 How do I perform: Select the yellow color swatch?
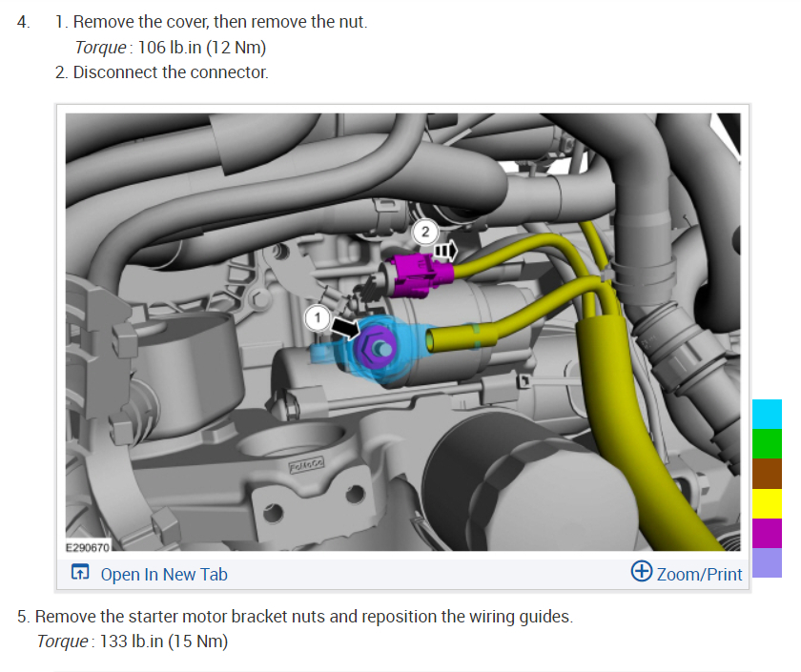[x=767, y=503]
